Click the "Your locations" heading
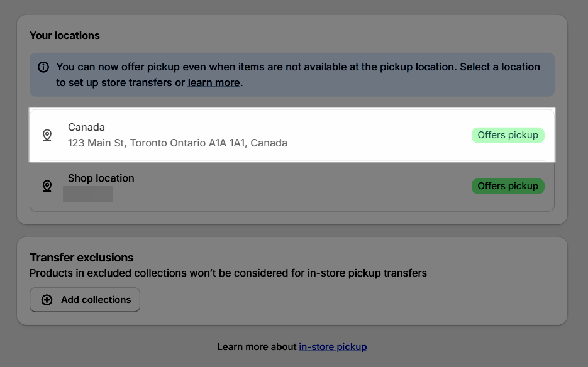 pyautogui.click(x=65, y=35)
